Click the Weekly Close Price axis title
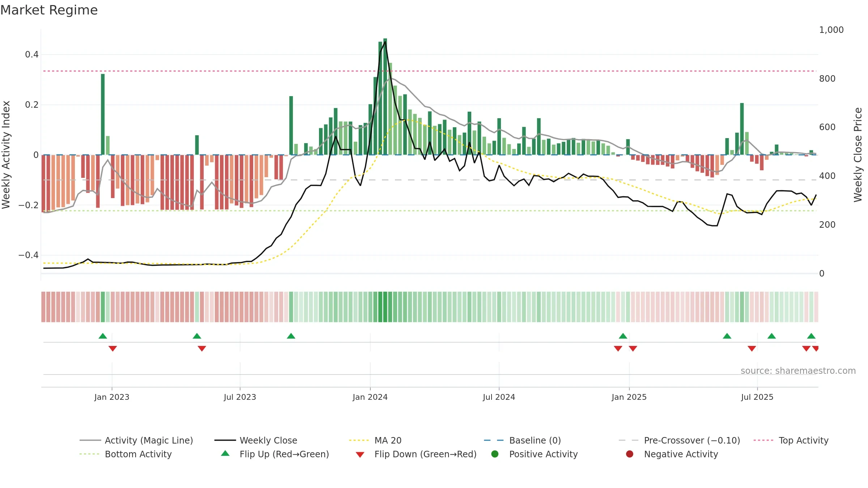This screenshot has width=868, height=488. pyautogui.click(x=858, y=155)
